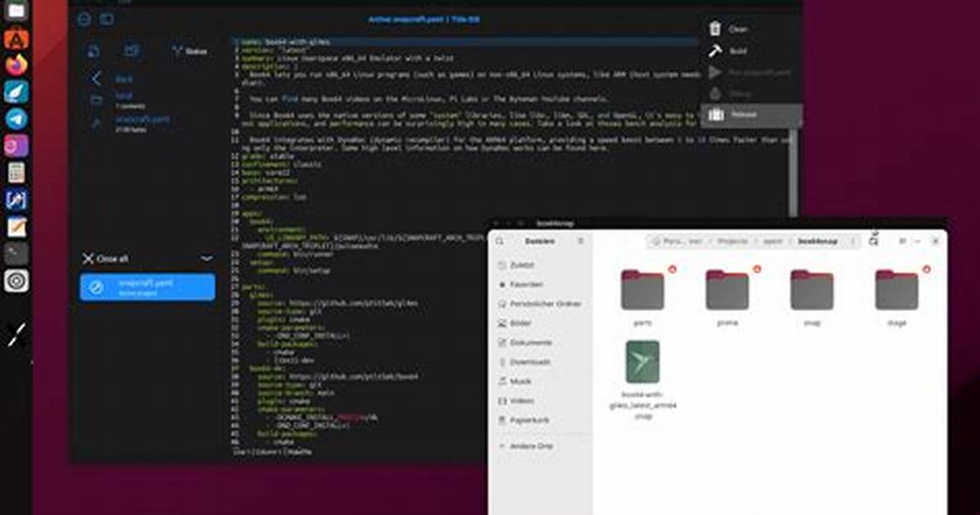The width and height of the screenshot is (980, 515).
Task: Open Zuletzt in Dateien sidebar
Action: click(542, 266)
